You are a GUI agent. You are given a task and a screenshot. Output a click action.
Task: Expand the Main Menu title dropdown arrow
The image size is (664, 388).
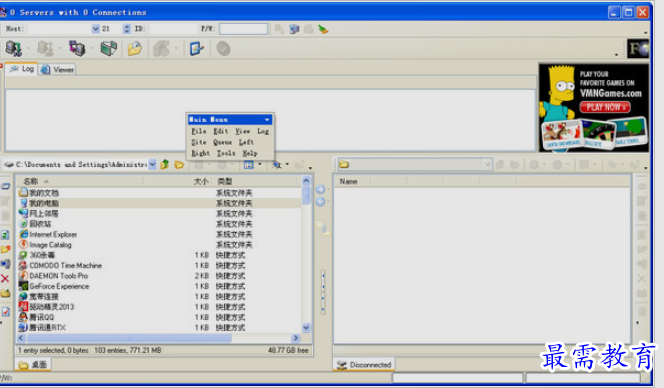pyautogui.click(x=267, y=119)
